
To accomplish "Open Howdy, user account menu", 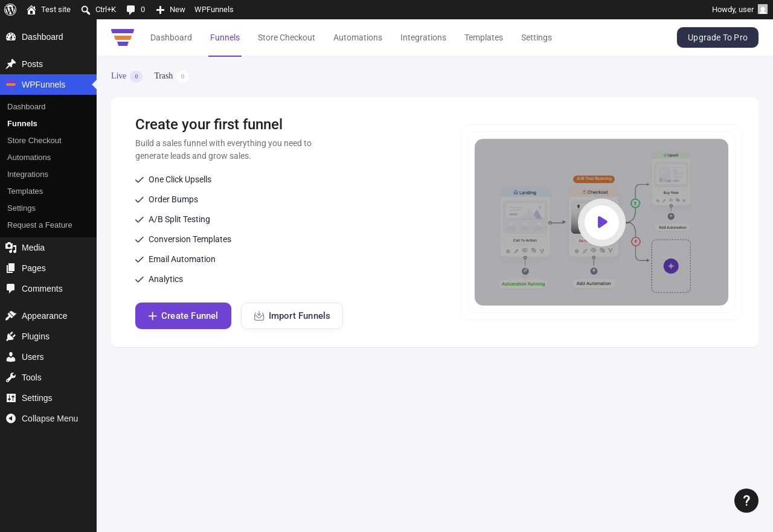I will tap(739, 10).
